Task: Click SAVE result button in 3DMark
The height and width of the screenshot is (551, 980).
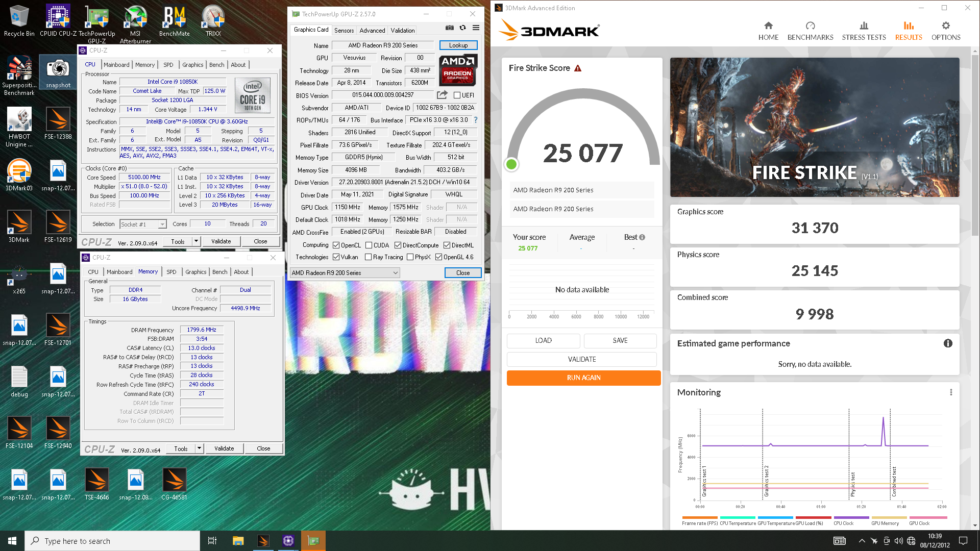Action: click(620, 341)
